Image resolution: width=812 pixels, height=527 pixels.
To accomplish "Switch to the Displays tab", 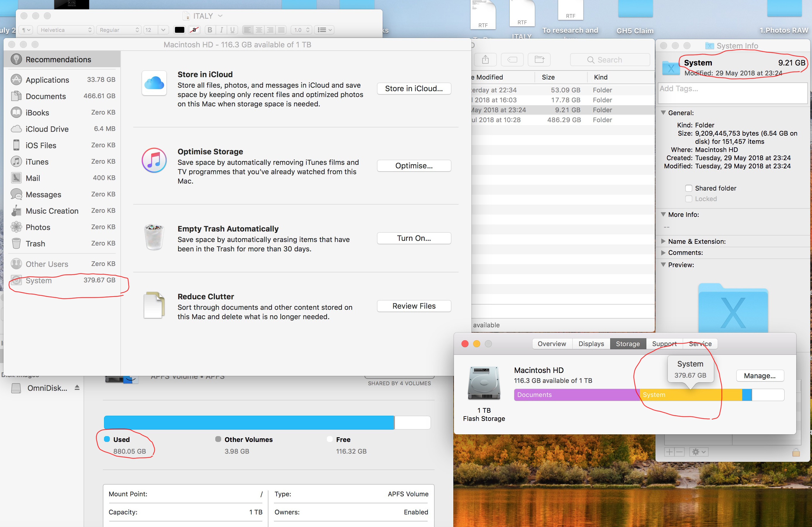I will 591,344.
